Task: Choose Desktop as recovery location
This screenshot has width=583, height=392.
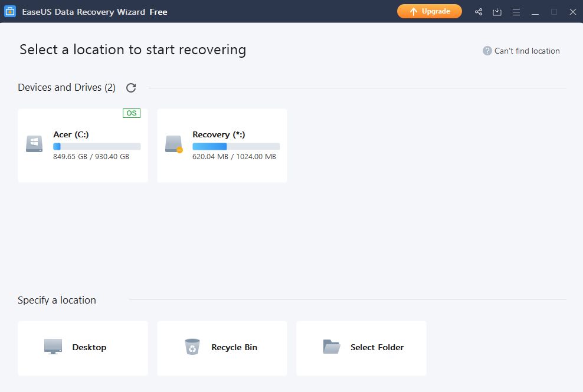Action: click(83, 348)
